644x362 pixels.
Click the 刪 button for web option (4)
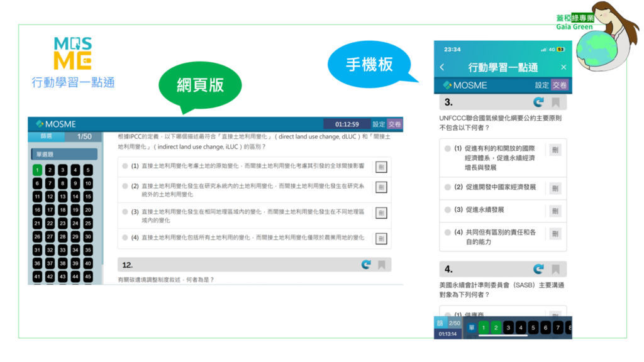pyautogui.click(x=381, y=238)
